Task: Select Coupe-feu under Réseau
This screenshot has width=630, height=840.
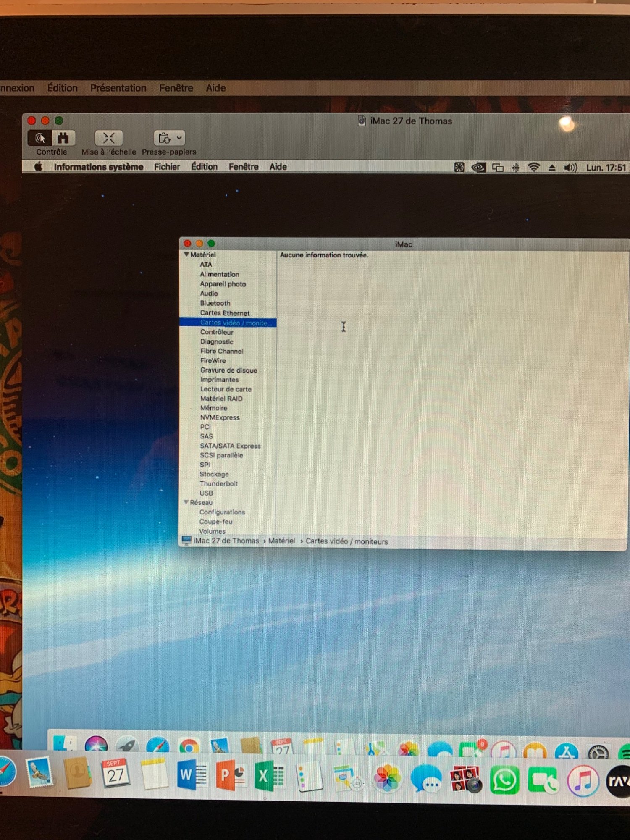Action: pos(216,522)
